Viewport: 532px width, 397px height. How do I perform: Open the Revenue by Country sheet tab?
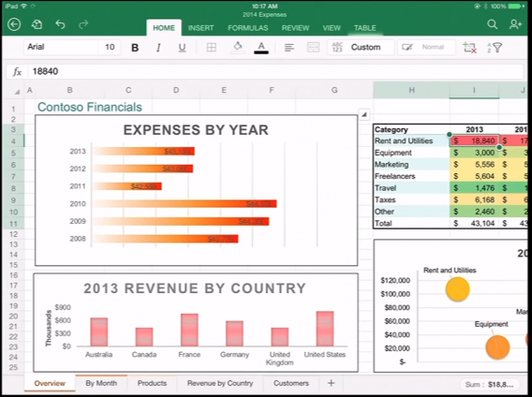point(220,384)
